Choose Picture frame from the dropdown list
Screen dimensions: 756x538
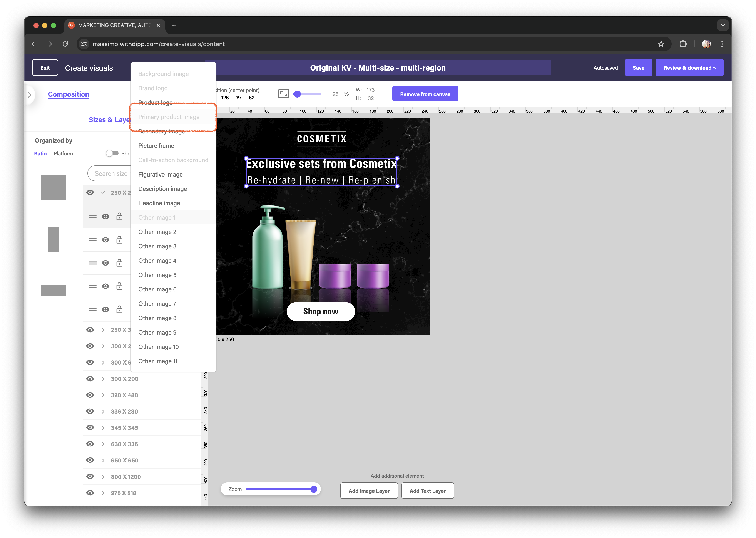173,146
